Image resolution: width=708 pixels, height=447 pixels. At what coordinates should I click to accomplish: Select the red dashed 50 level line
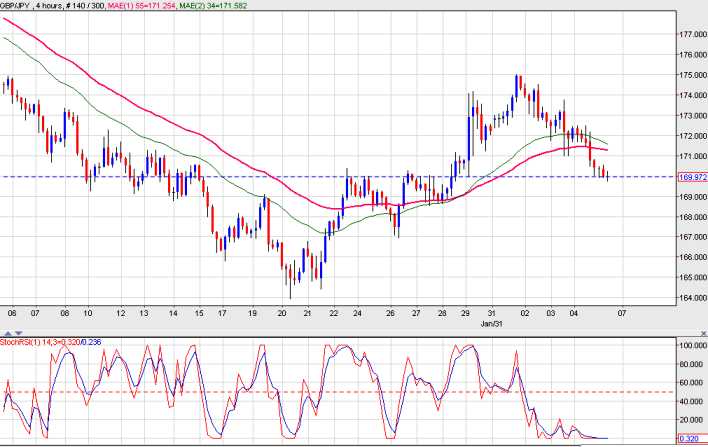click(x=300, y=392)
